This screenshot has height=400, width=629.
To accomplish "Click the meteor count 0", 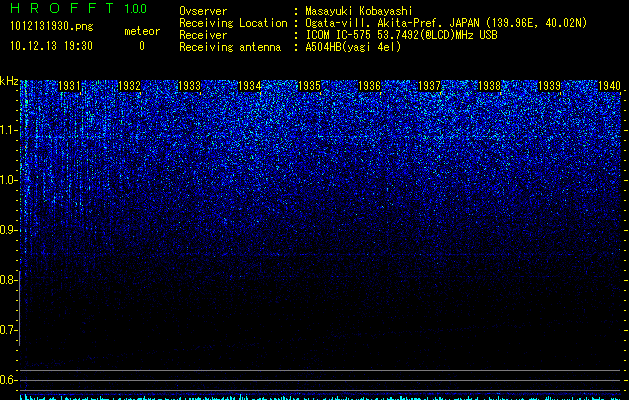I will pyautogui.click(x=142, y=46).
